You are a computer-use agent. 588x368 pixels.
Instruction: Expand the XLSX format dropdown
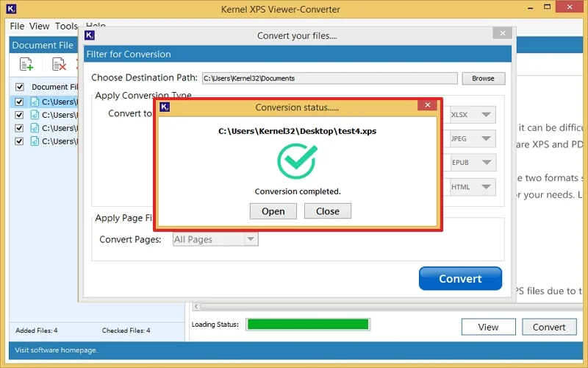click(486, 115)
